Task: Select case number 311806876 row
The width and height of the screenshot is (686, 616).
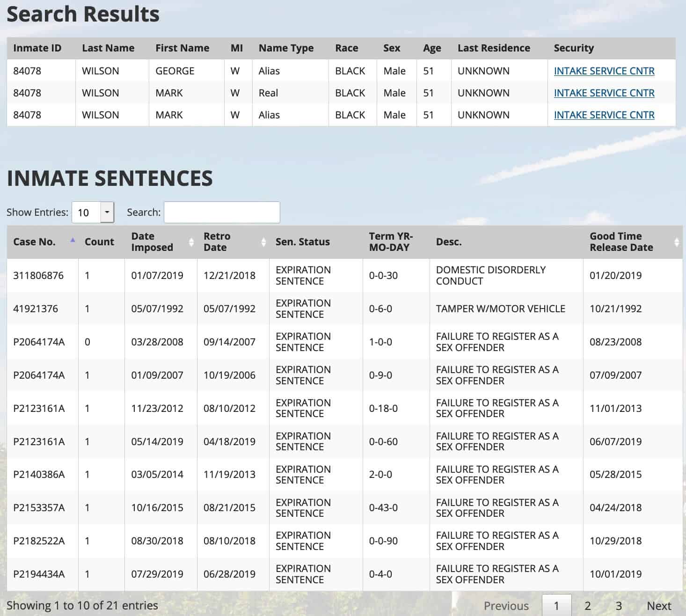Action: [38, 276]
